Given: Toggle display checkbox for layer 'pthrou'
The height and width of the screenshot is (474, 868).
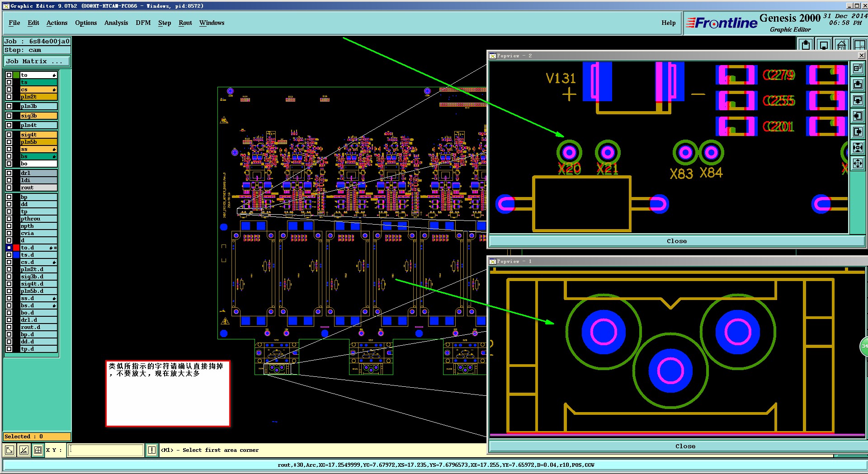Looking at the screenshot, I should click(9, 219).
